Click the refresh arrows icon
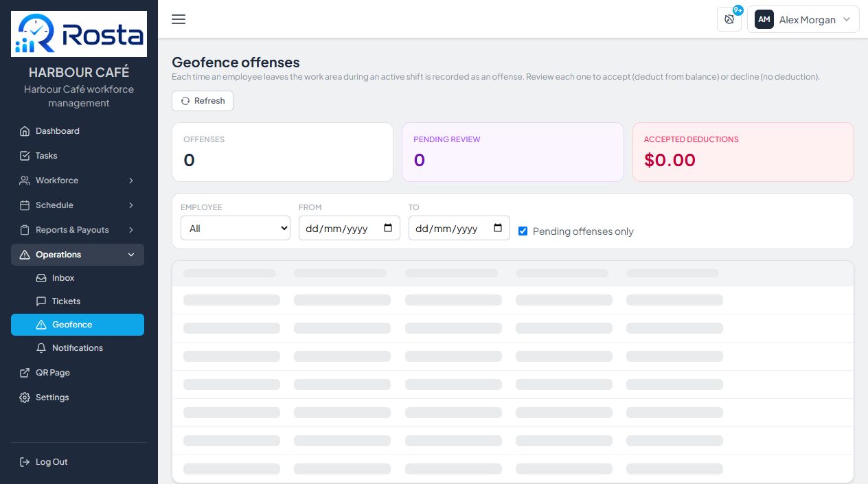 pos(185,101)
